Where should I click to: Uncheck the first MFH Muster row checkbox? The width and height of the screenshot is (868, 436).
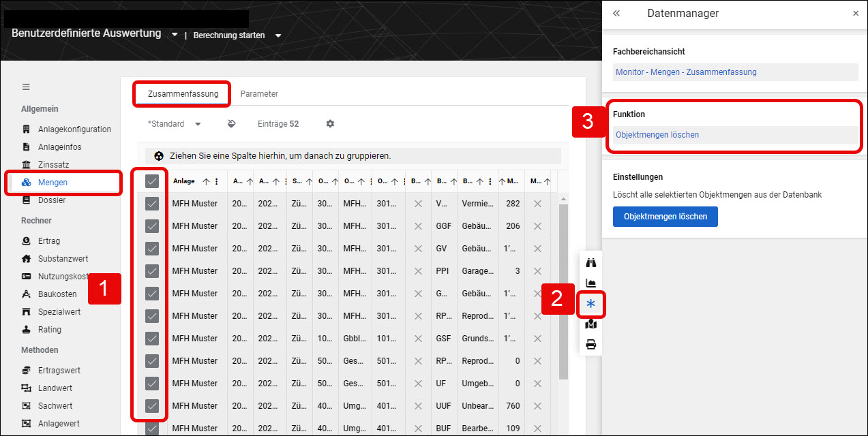(x=152, y=204)
